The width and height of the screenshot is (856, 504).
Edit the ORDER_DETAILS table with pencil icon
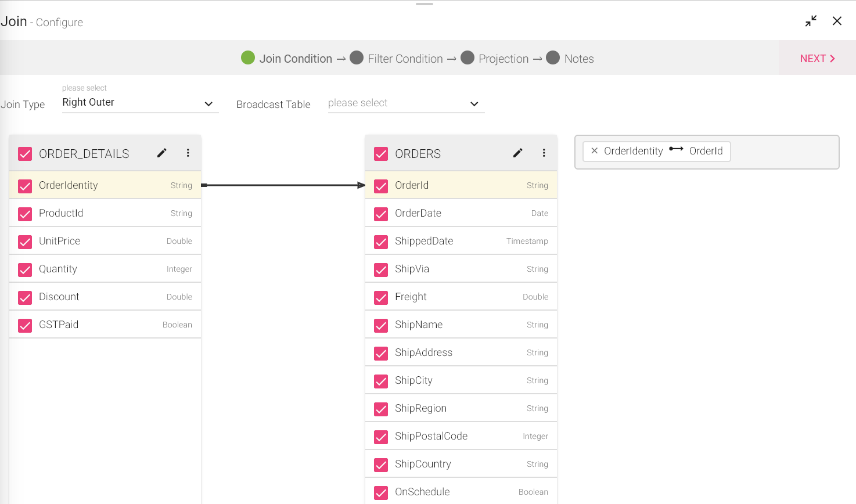162,153
